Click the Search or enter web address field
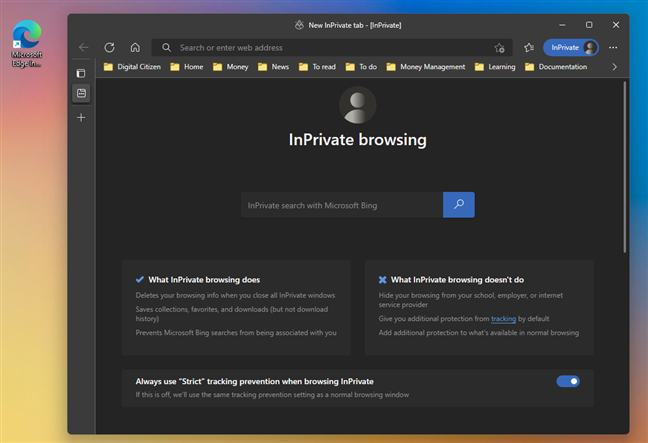The width and height of the screenshot is (648, 443). point(332,48)
